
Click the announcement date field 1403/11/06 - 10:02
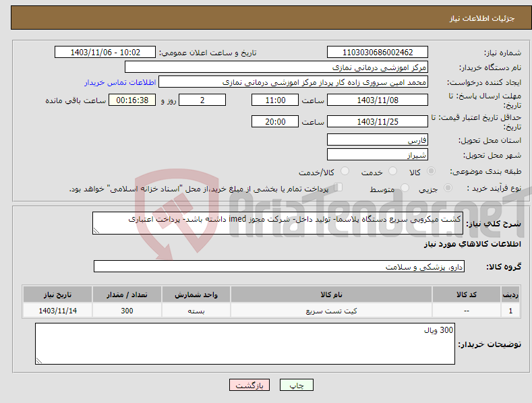[x=105, y=53]
